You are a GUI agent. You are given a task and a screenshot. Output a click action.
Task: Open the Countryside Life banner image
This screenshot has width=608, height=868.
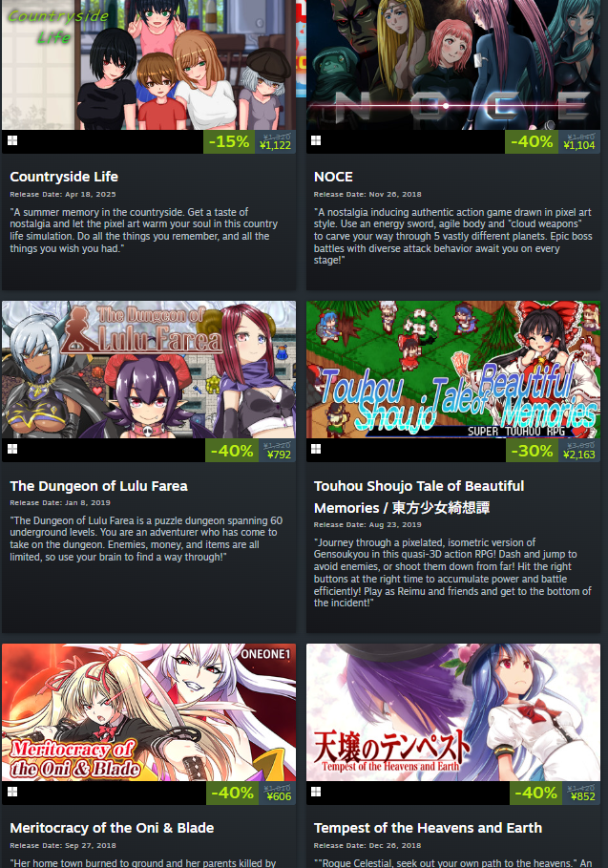pos(149,65)
